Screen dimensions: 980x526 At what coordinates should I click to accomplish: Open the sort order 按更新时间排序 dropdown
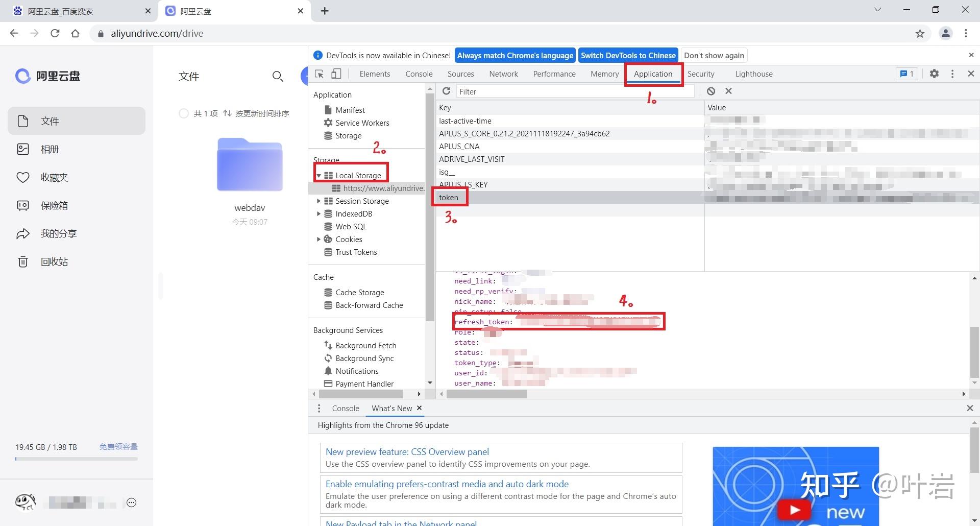point(256,113)
